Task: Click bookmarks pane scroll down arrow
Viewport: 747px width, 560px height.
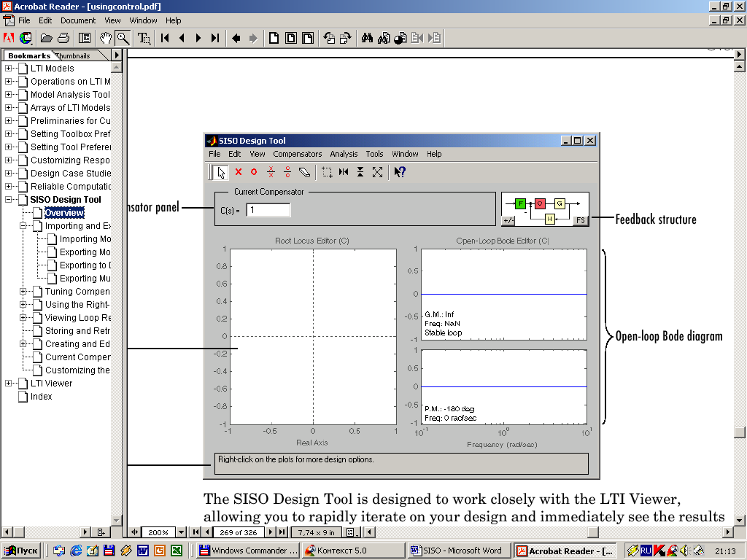Action: point(116,520)
